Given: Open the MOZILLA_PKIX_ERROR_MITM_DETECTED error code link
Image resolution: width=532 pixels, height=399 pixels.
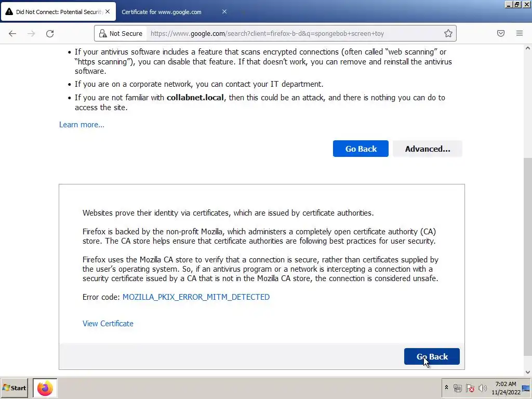Looking at the screenshot, I should (196, 297).
